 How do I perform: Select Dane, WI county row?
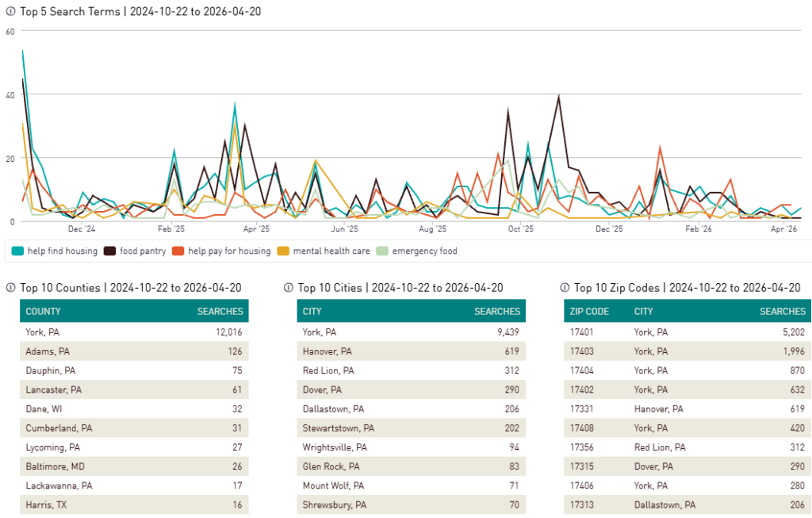[x=133, y=409]
